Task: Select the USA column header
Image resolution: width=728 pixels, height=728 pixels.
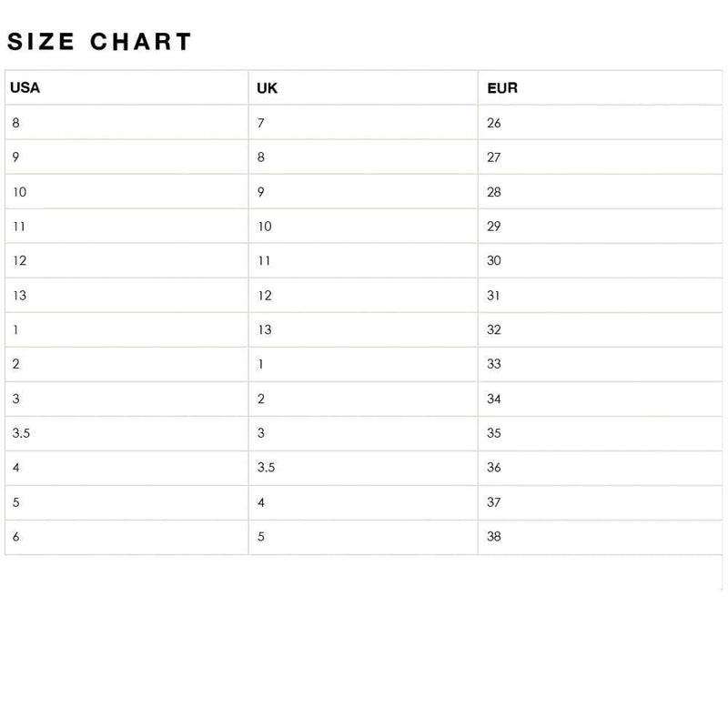Action: point(25,88)
